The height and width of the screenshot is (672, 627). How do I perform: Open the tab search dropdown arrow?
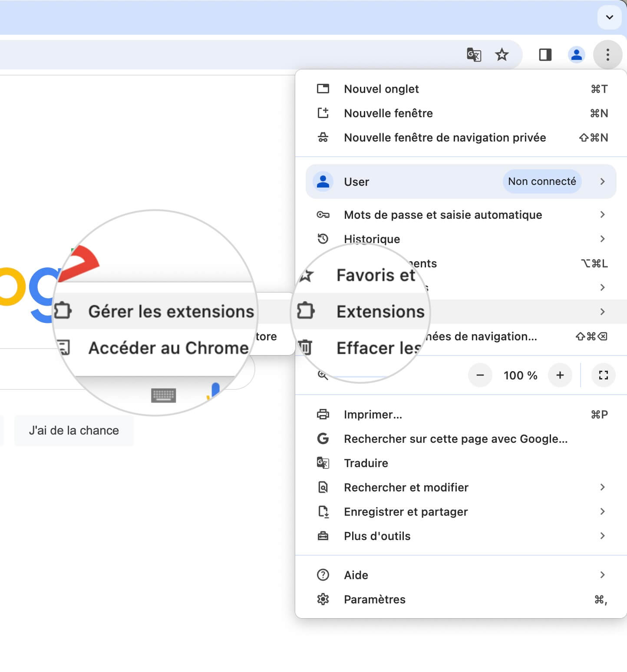[x=609, y=17]
